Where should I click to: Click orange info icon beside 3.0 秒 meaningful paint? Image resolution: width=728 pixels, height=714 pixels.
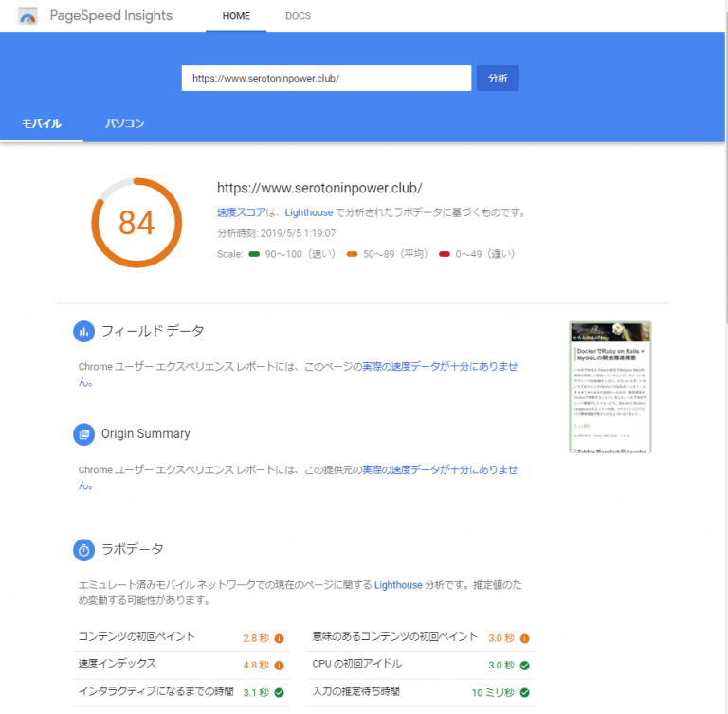coord(524,638)
